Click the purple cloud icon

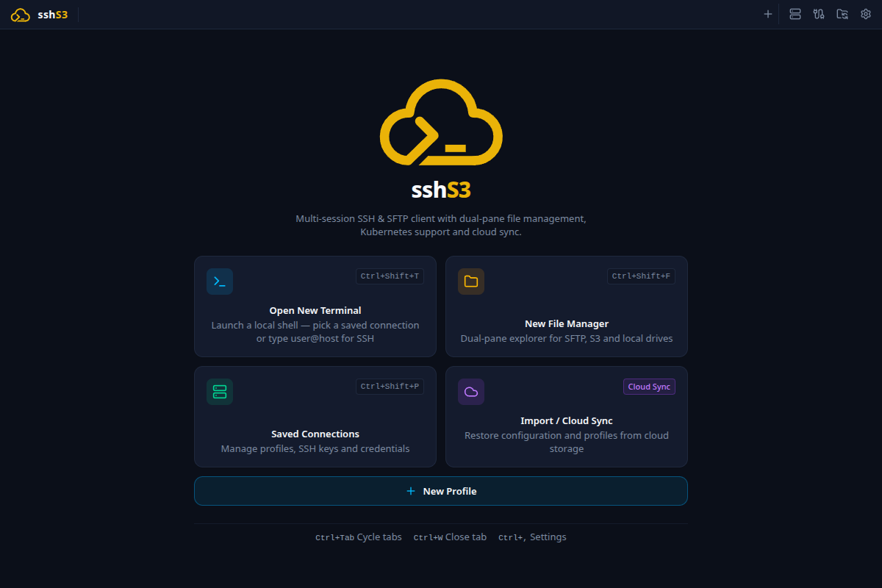[x=471, y=392]
